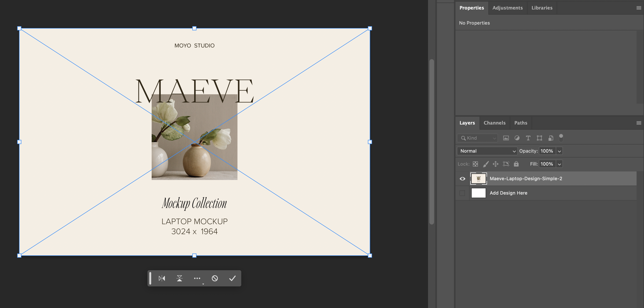Filter layers by type layer icon
The width and height of the screenshot is (644, 308).
pyautogui.click(x=528, y=138)
